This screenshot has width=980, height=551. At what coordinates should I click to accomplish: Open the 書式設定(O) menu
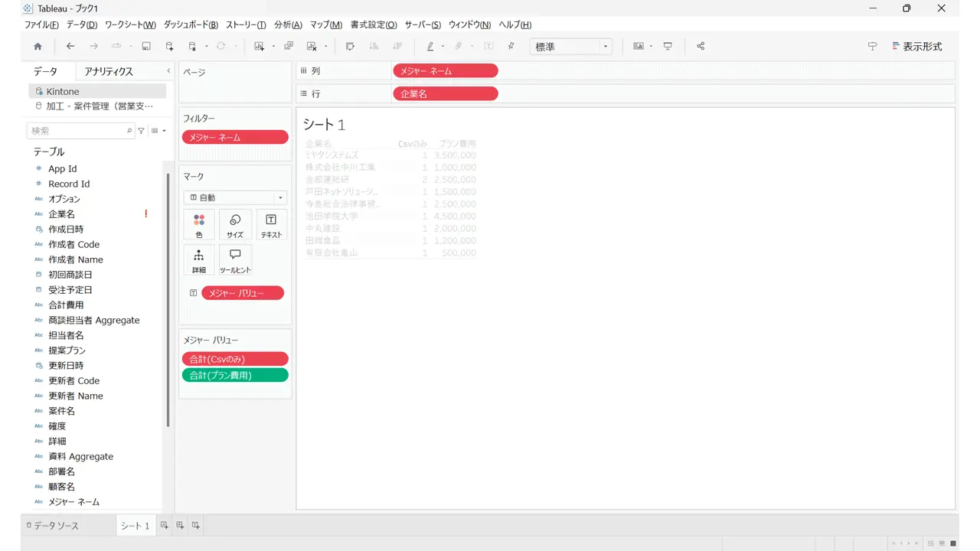(x=374, y=25)
